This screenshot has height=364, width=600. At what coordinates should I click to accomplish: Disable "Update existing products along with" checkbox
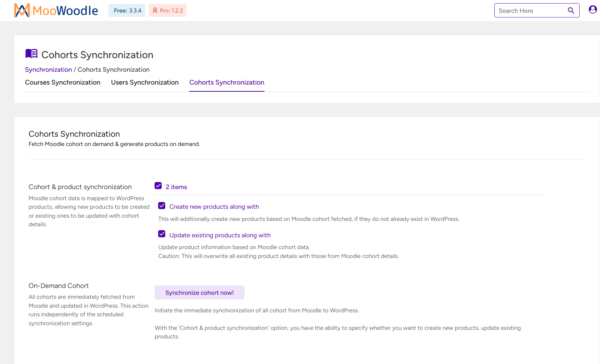[x=162, y=234]
